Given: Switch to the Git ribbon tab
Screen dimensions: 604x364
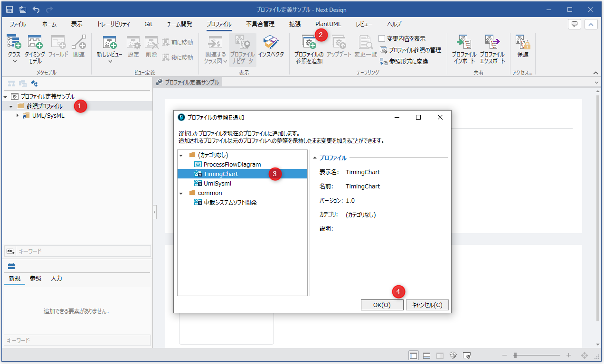Looking at the screenshot, I should pos(149,24).
